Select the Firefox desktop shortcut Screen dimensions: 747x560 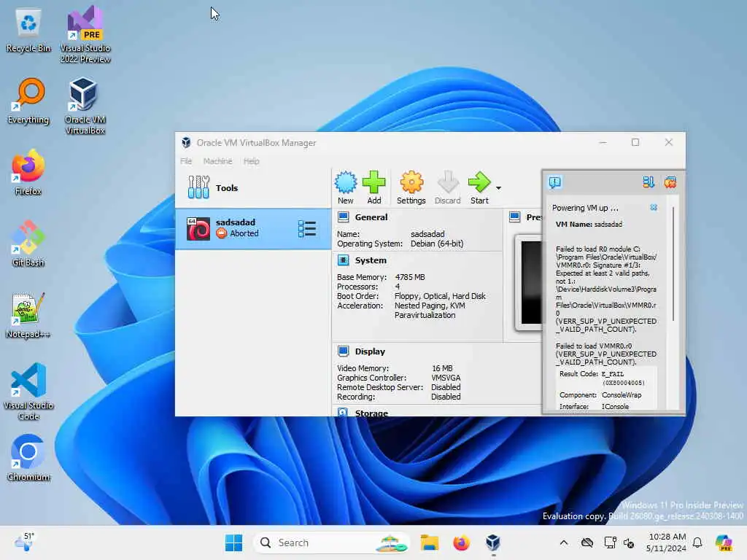28,172
